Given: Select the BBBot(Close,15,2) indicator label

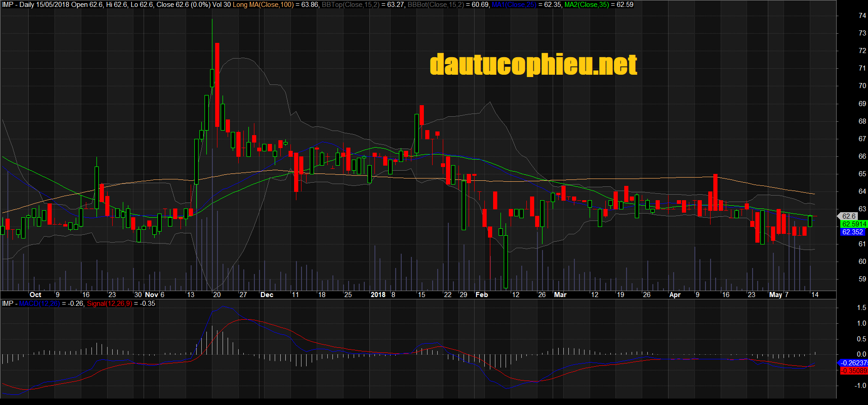Looking at the screenshot, I should pyautogui.click(x=435, y=5).
